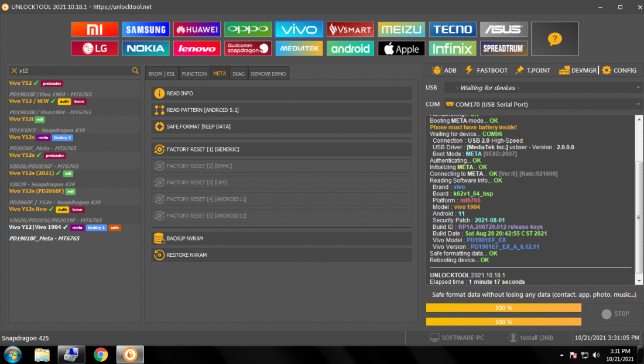Click the SOFTWARE-PC computer label
This screenshot has height=364, width=644.
tap(457, 338)
